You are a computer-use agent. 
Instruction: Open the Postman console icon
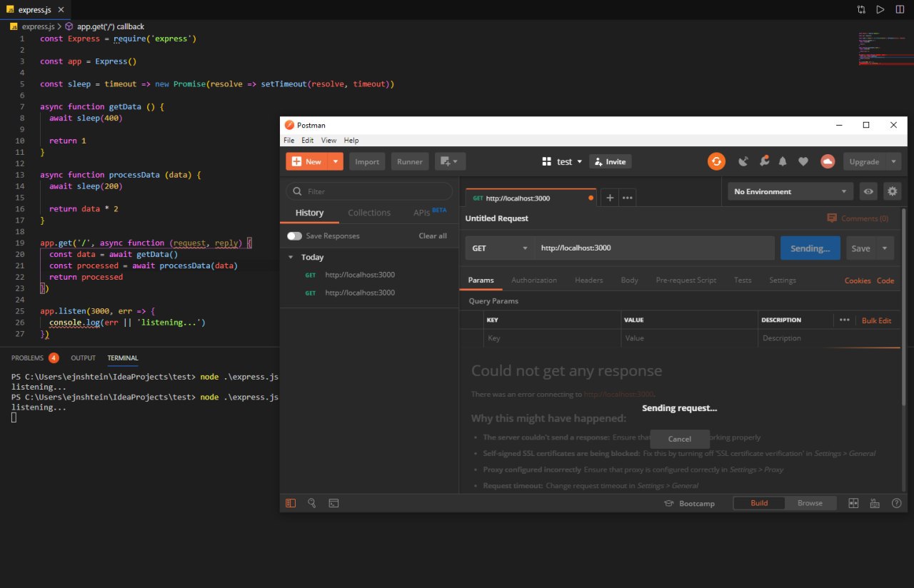(x=333, y=503)
